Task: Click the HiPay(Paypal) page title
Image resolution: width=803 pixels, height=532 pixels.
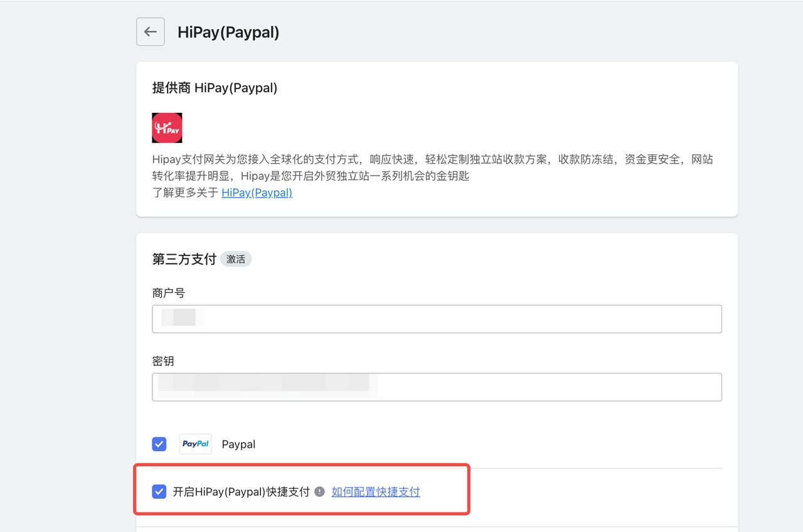Action: tap(228, 33)
